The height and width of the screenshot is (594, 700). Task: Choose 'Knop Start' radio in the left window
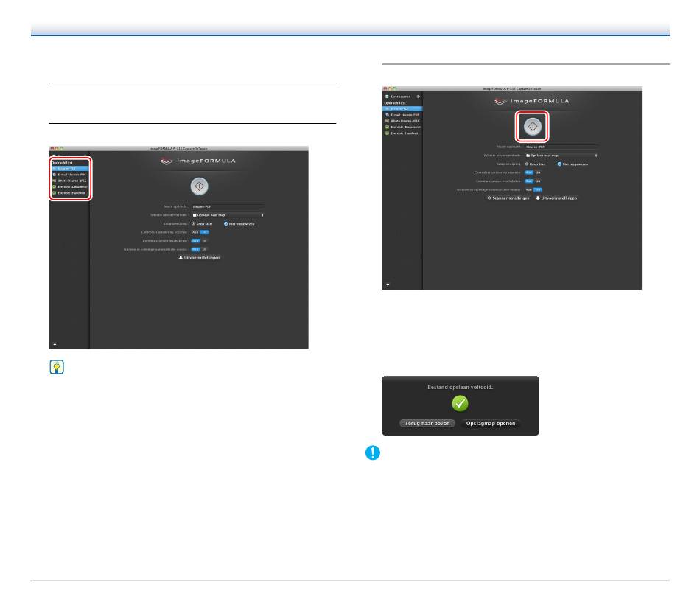(x=193, y=223)
